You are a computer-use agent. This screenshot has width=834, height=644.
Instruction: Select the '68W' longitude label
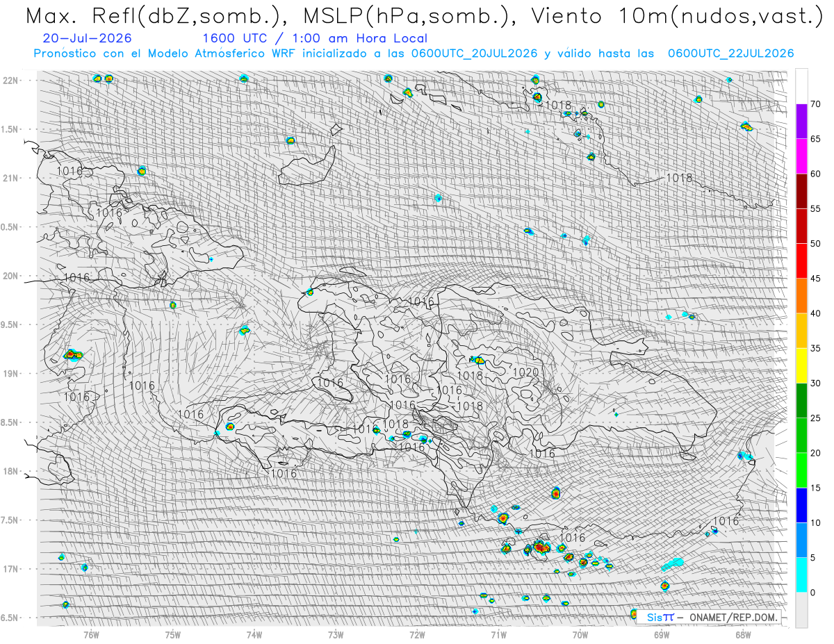click(x=742, y=634)
